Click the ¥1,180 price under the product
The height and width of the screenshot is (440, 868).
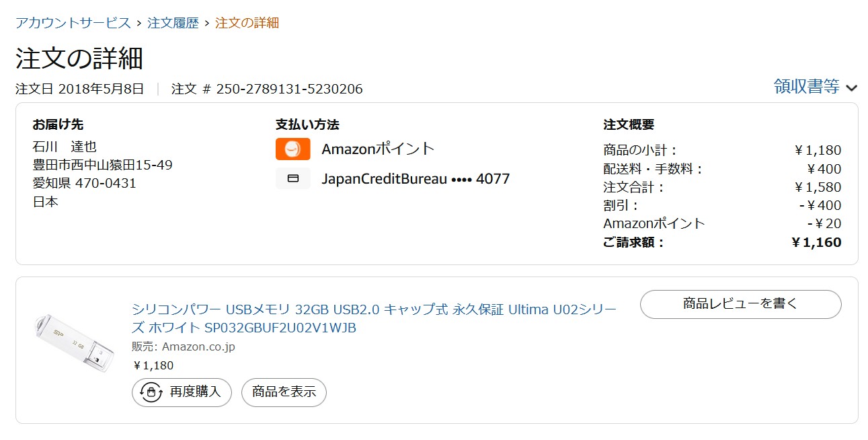click(x=153, y=366)
